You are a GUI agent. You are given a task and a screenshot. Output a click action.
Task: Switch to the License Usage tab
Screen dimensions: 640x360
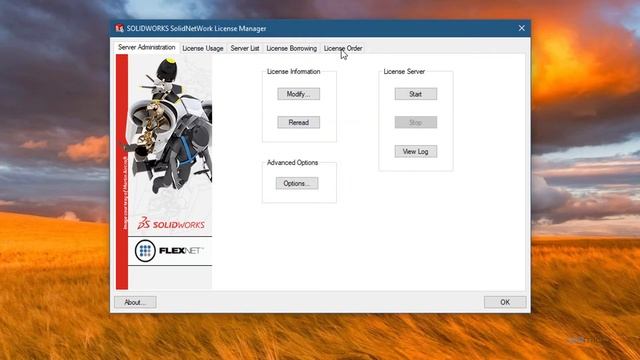pyautogui.click(x=202, y=48)
